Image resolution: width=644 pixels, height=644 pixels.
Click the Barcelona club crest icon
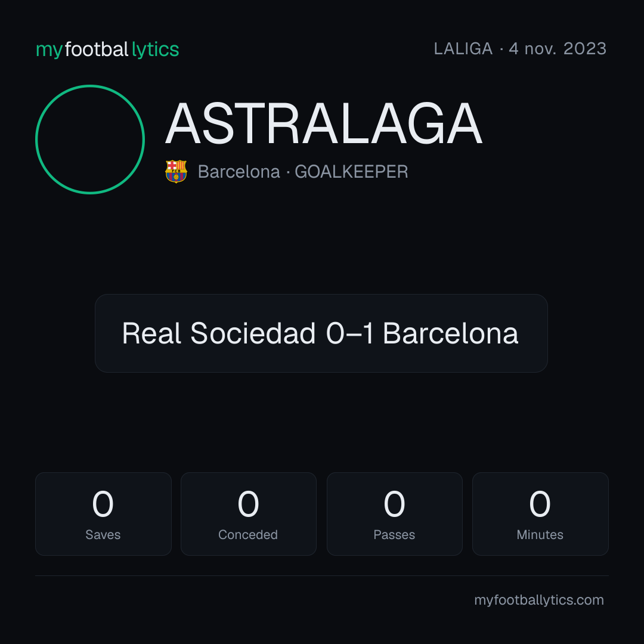[x=176, y=171]
